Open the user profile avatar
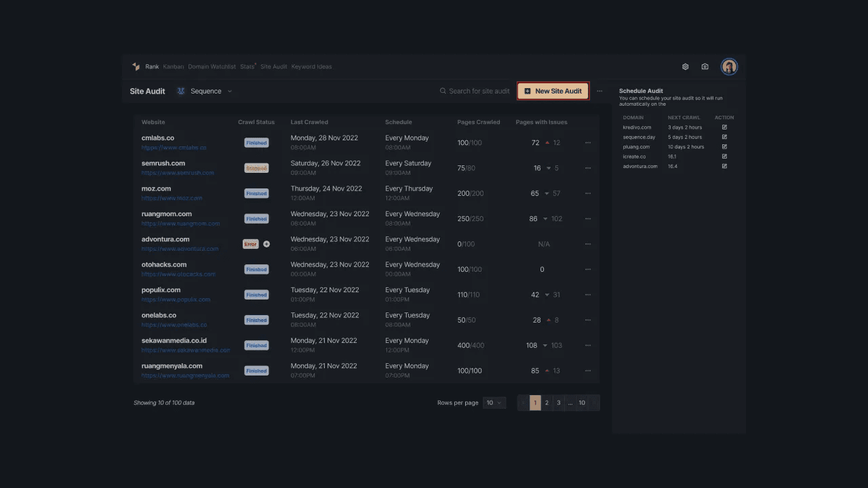 [729, 66]
